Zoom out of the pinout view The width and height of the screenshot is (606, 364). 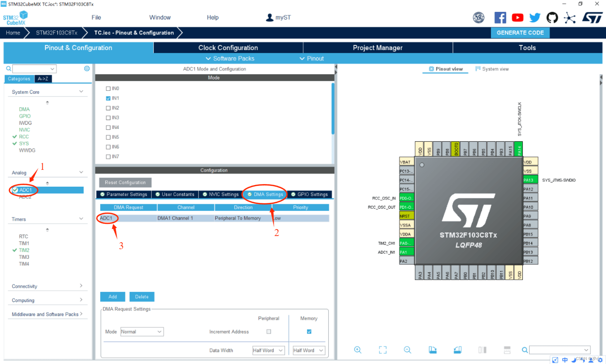point(408,350)
